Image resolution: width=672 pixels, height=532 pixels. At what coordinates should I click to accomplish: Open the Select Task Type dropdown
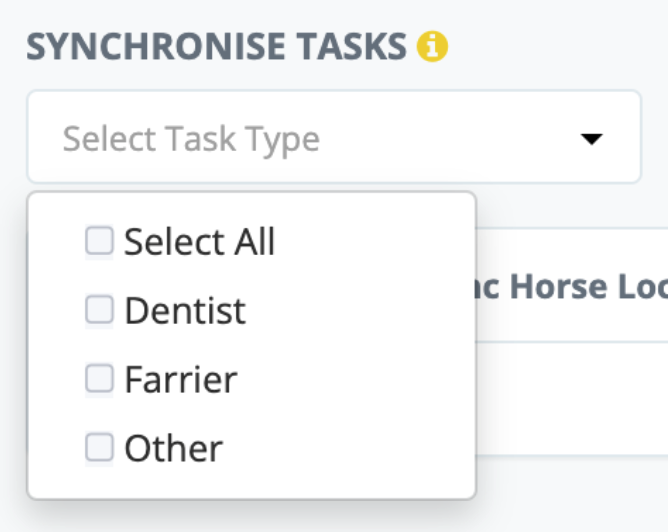[x=333, y=138]
